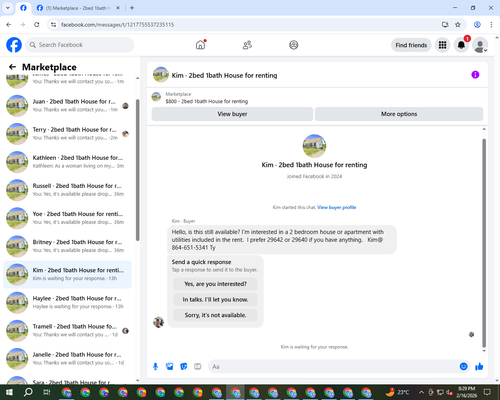Click the site information icon in address bar

click(53, 25)
